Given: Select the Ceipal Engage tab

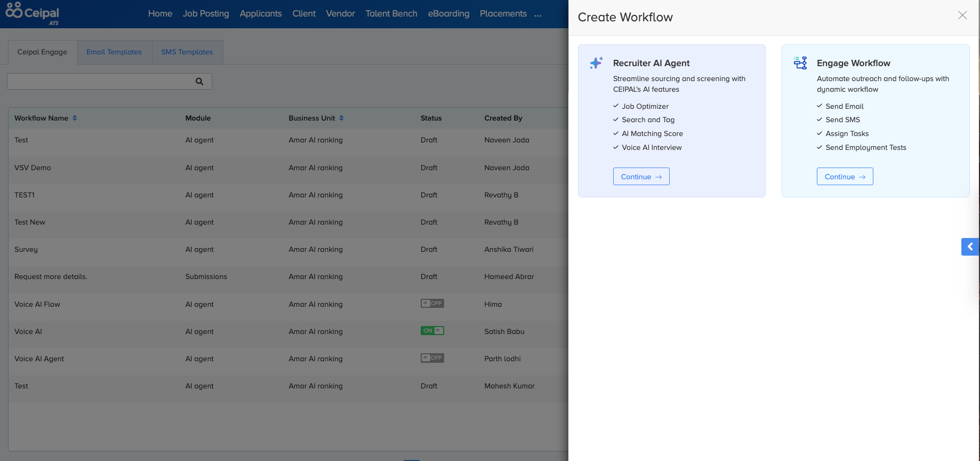Looking at the screenshot, I should (43, 52).
